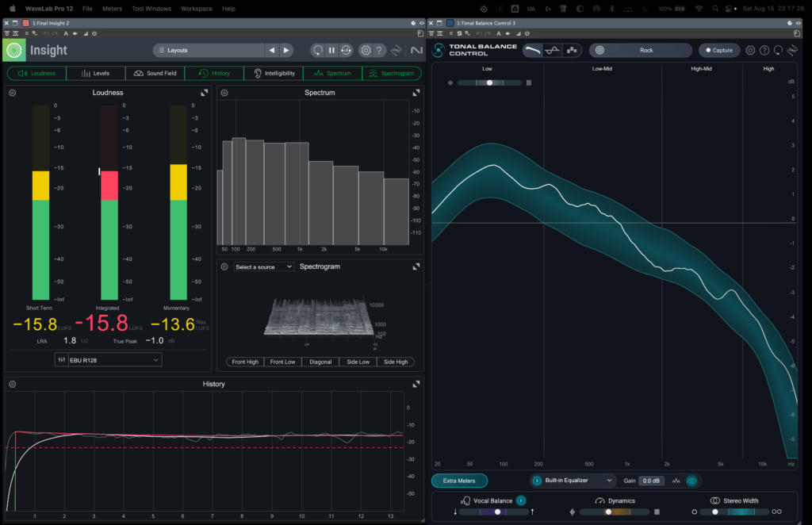Select Front Low spectrogram view
Screen dimensions: 812x525
(x=283, y=362)
